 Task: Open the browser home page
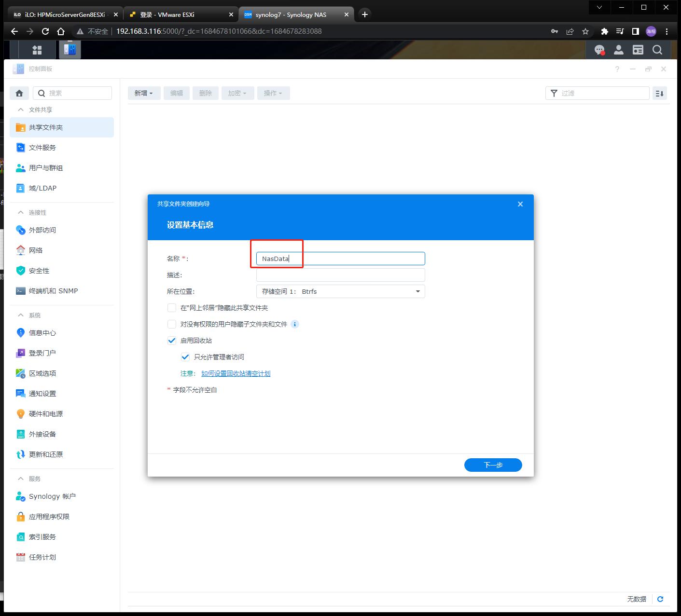(61, 31)
